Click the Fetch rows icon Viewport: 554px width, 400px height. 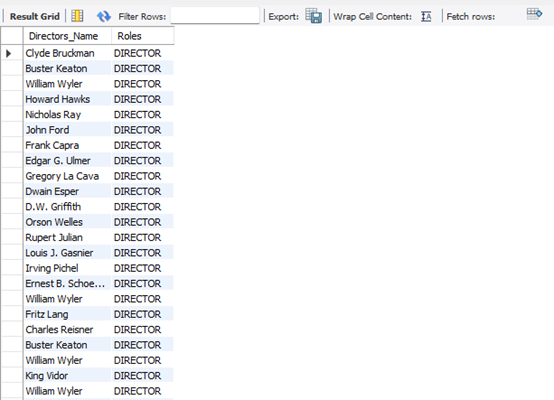pos(534,14)
